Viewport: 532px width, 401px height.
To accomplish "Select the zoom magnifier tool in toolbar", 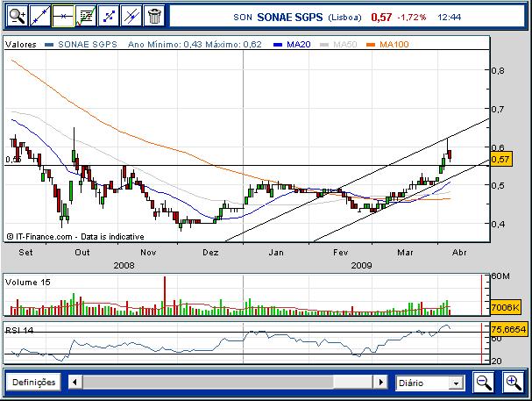I will [18, 16].
